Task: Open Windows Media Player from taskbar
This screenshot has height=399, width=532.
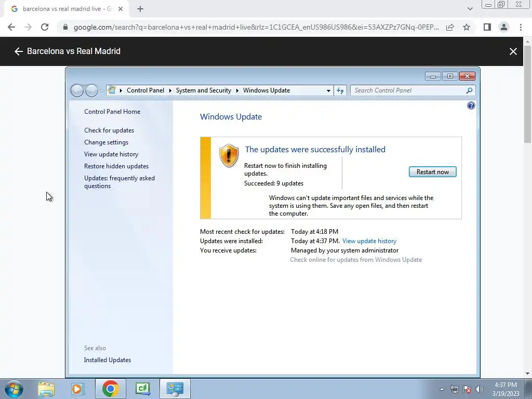Action: 77,389
